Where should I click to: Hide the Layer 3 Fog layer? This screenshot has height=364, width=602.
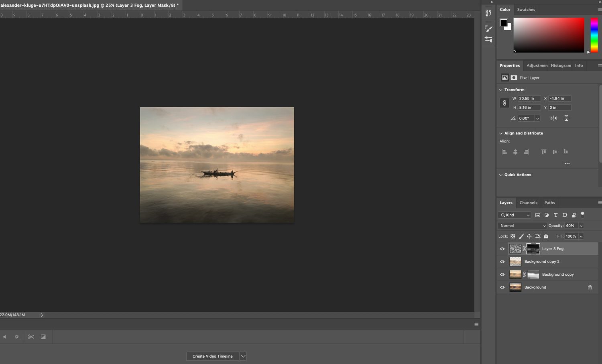pos(502,249)
